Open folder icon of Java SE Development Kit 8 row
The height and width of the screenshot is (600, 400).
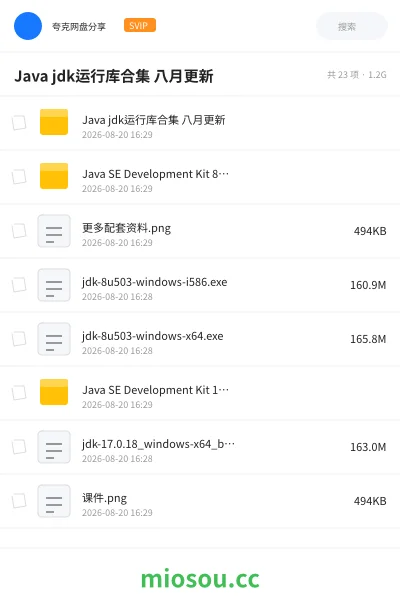54,176
